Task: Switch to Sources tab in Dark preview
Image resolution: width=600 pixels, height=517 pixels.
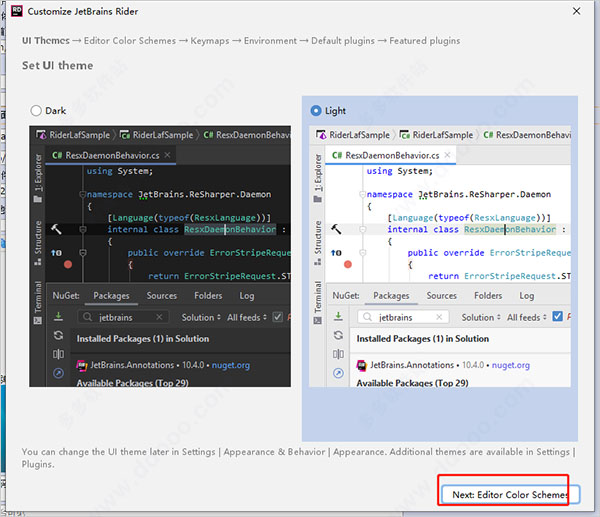Action: pos(162,296)
